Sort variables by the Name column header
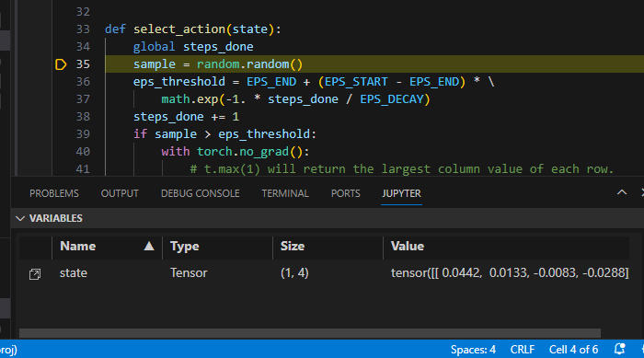 click(x=107, y=247)
